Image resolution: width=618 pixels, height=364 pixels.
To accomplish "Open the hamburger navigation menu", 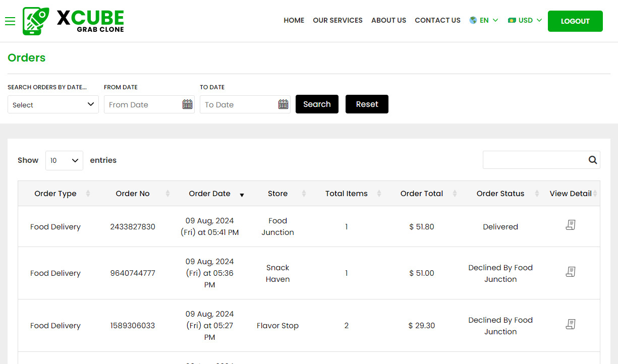I will 10,21.
